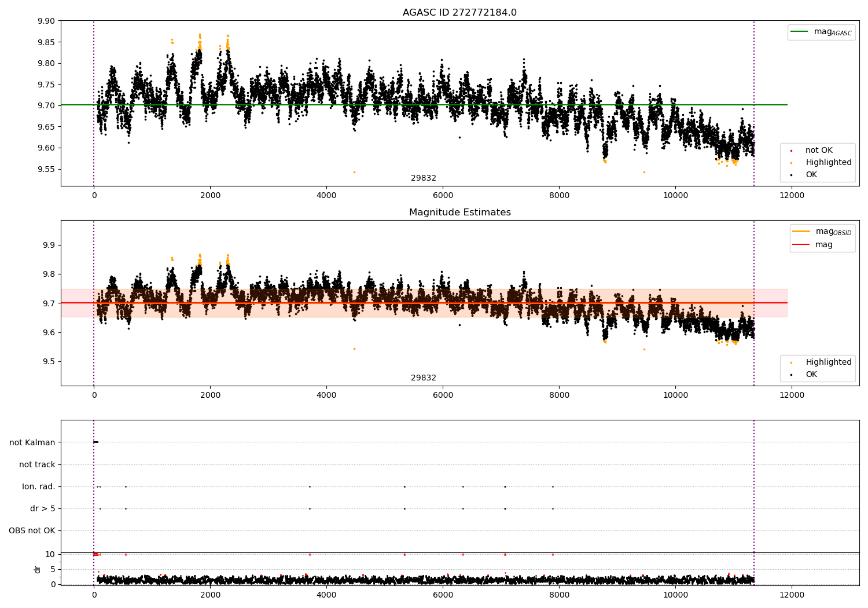Click the highlighted orange outlier near 4500 in top plot
Screen dimensions: 868x608
coord(355,172)
